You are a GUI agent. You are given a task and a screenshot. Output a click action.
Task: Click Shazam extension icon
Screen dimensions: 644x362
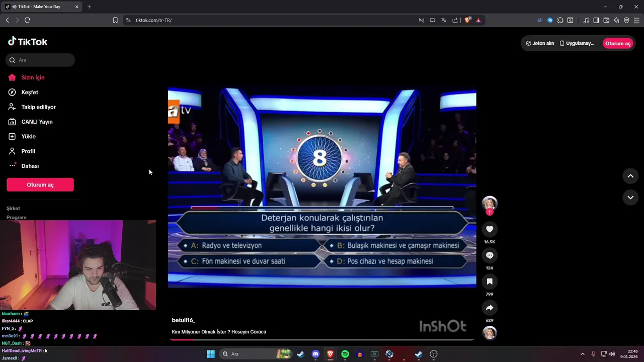pyautogui.click(x=550, y=20)
